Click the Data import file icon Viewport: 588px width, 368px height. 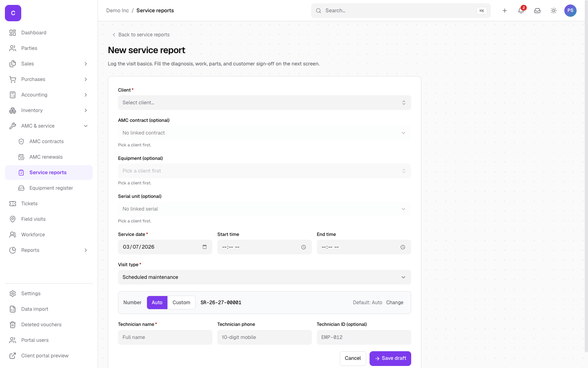(x=13, y=309)
